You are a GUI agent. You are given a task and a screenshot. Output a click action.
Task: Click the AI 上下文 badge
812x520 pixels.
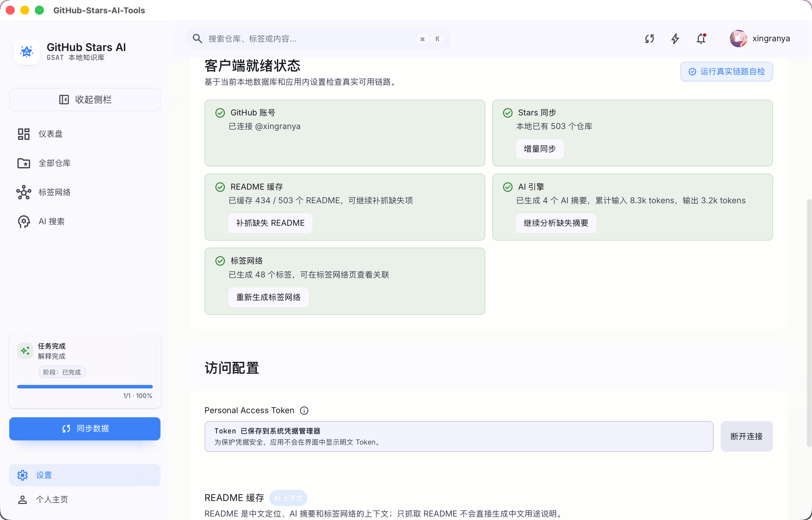288,498
